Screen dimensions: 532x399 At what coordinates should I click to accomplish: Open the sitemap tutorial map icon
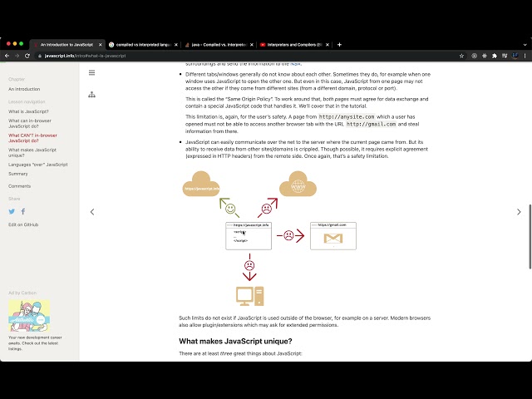coord(92,95)
